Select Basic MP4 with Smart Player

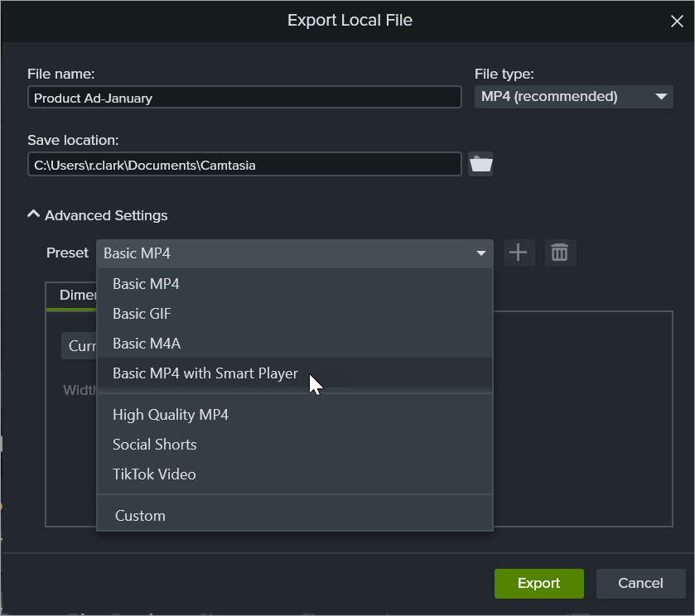pos(295,373)
